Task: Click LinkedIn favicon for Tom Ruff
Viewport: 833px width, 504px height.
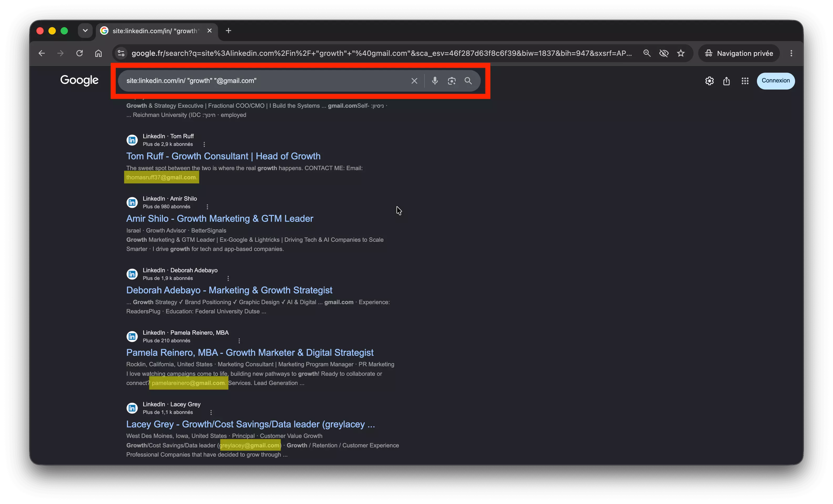Action: tap(132, 140)
